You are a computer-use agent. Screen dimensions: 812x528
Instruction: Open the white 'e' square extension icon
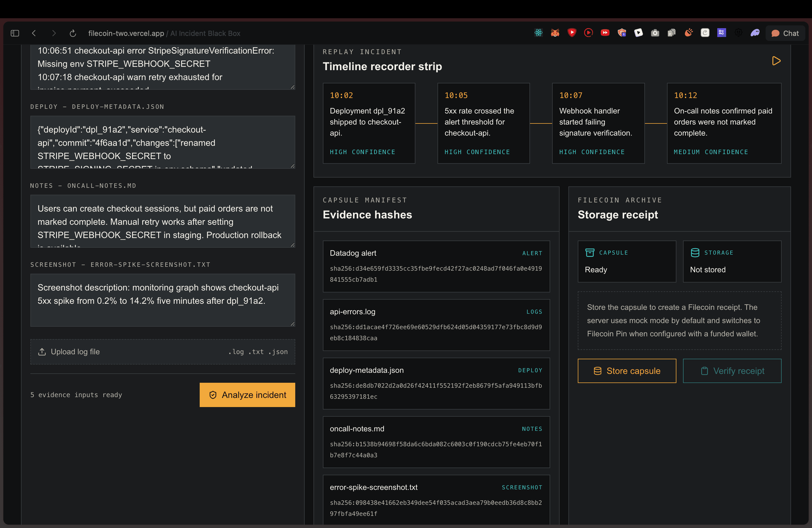coord(705,33)
